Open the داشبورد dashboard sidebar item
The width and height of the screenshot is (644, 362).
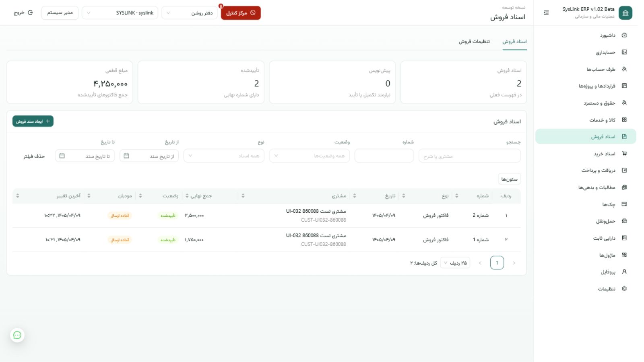pos(586,35)
